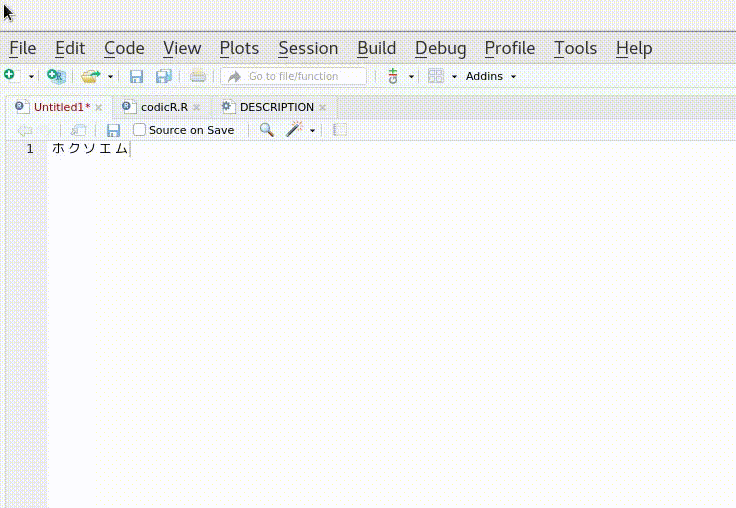Click the back source location arrow
The image size is (736, 508).
tap(25, 130)
